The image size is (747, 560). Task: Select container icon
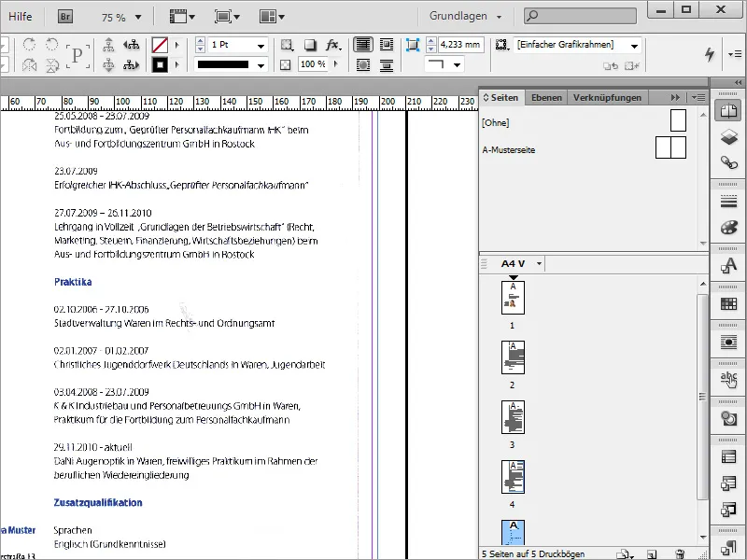point(108,45)
